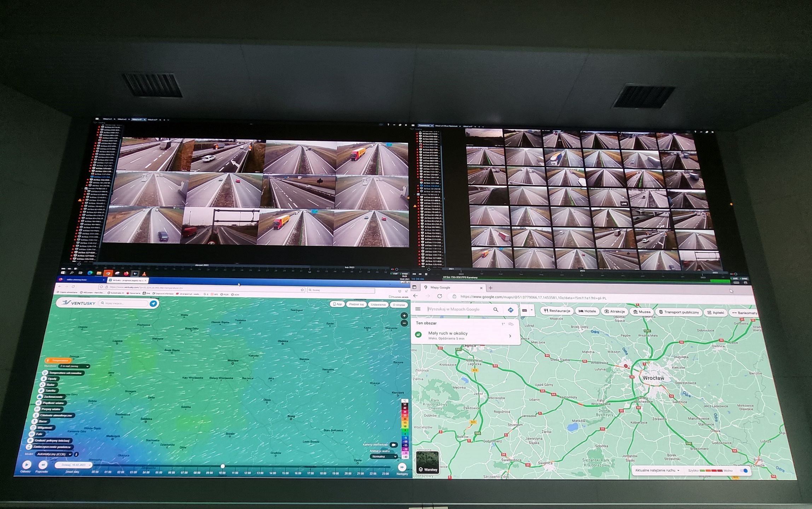
Task: Go to previous Ventusky time step
Action: (43, 465)
